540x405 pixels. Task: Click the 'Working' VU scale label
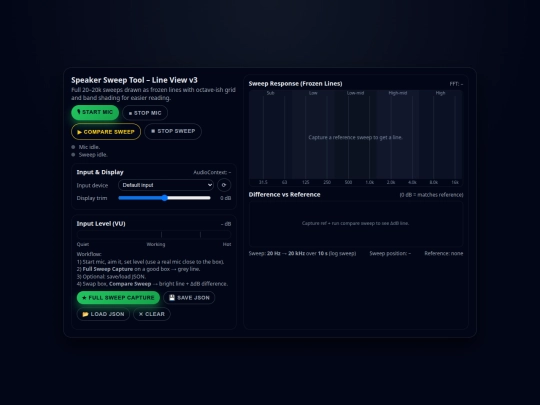pos(156,245)
